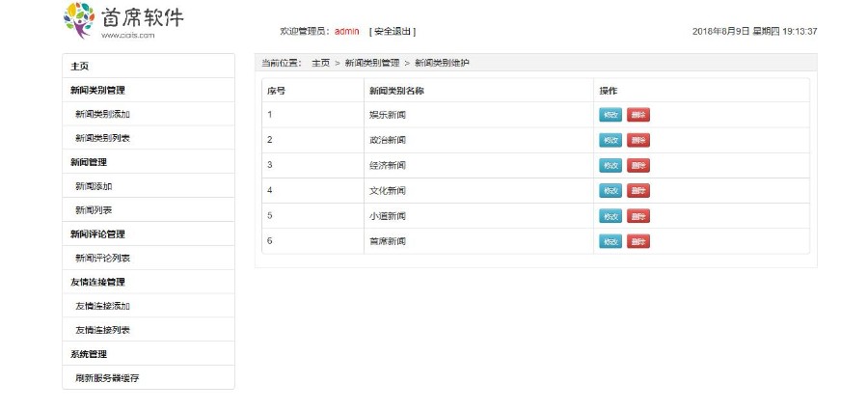Click the date and time display

[754, 32]
